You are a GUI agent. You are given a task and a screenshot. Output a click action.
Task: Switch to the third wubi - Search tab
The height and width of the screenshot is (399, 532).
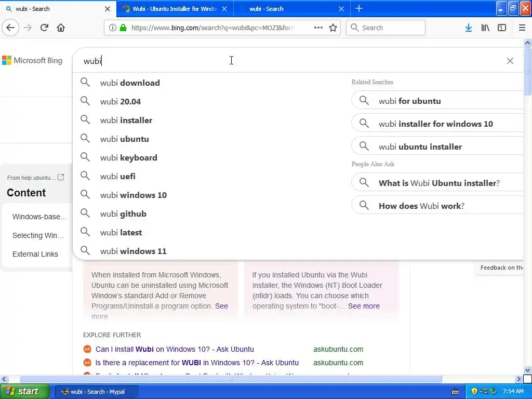point(292,9)
